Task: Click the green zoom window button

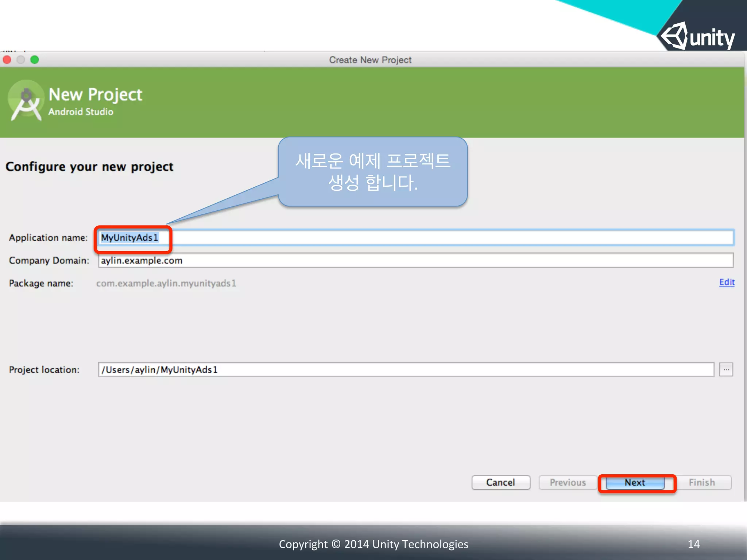Action: pos(35,60)
